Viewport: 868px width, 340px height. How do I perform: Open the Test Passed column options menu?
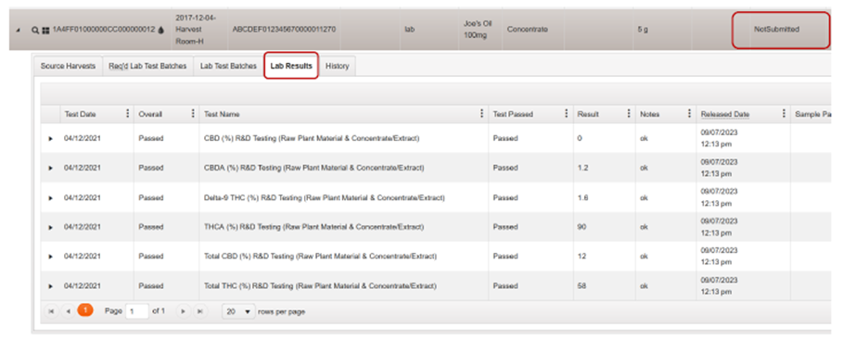[566, 114]
